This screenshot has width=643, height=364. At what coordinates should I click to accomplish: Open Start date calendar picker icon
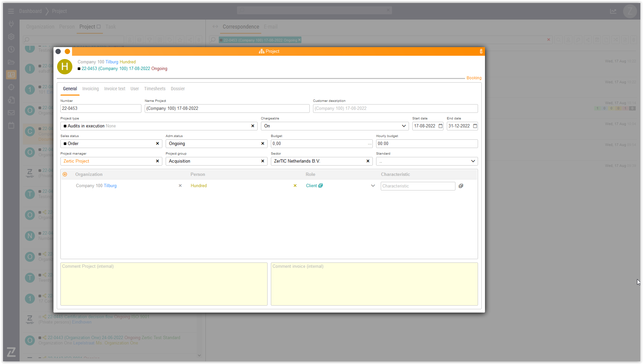441,126
